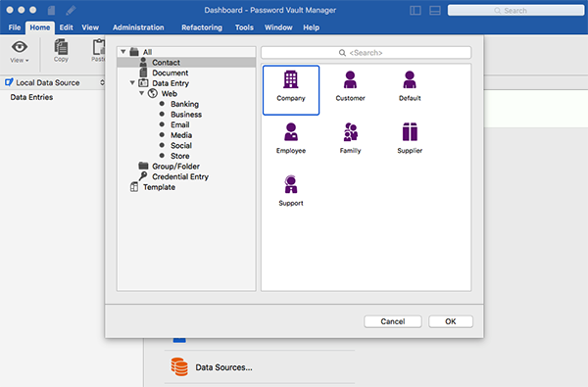Screen dimensions: 588x387
Task: Select the Company contact type icon
Action: click(291, 79)
